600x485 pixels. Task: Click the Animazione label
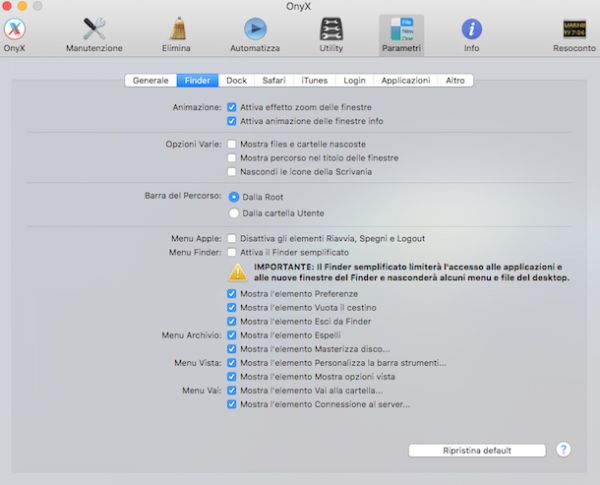point(197,107)
